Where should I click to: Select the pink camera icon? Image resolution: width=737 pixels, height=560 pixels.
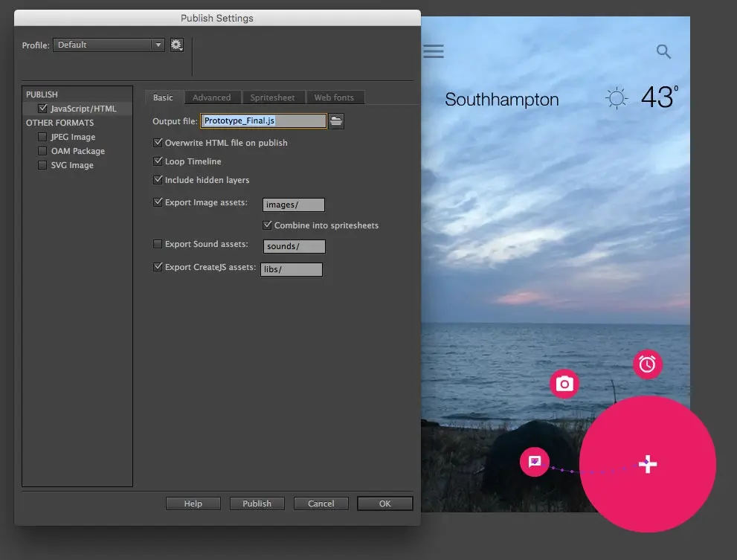coord(564,384)
